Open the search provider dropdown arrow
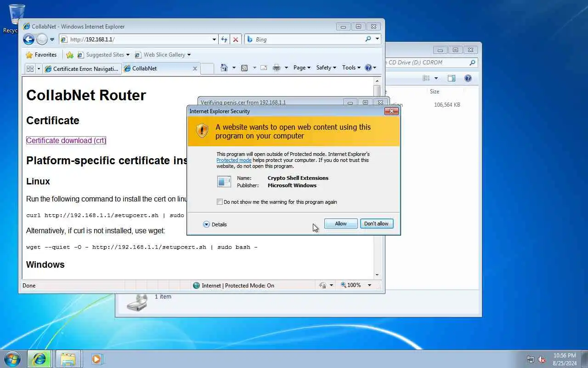Screen dimensions: 588x368 tap(377, 39)
